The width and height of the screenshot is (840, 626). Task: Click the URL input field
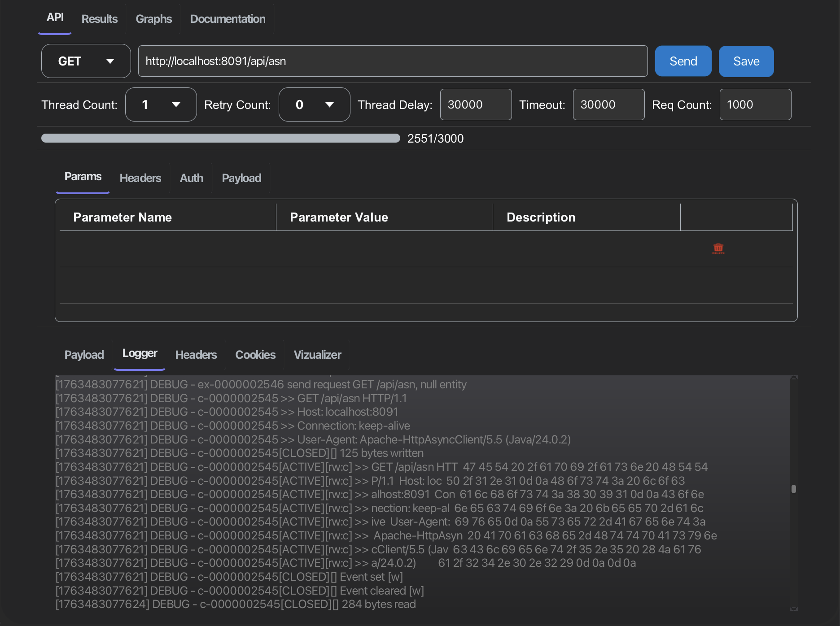(393, 61)
